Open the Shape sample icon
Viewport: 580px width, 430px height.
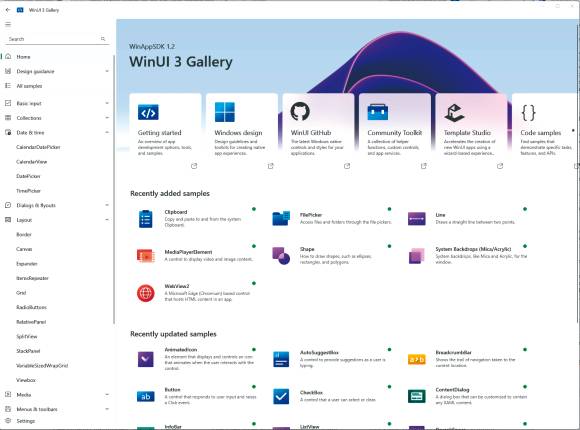click(x=281, y=256)
